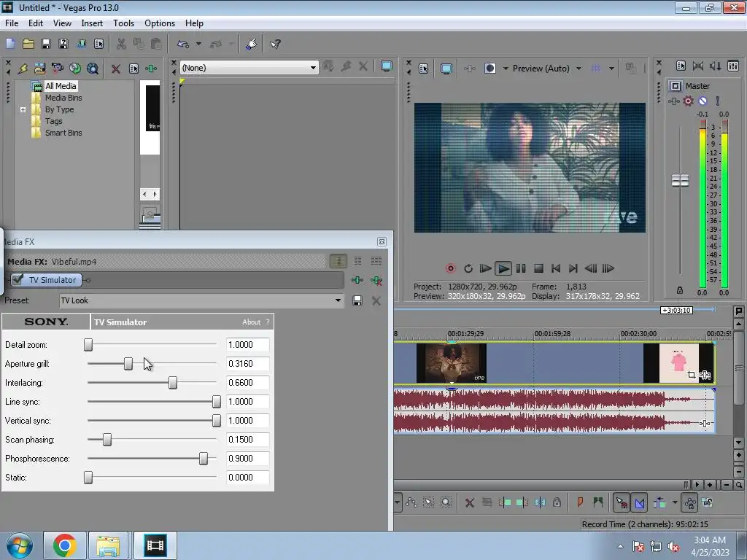Open the File menu
The width and height of the screenshot is (747, 560).
12,23
